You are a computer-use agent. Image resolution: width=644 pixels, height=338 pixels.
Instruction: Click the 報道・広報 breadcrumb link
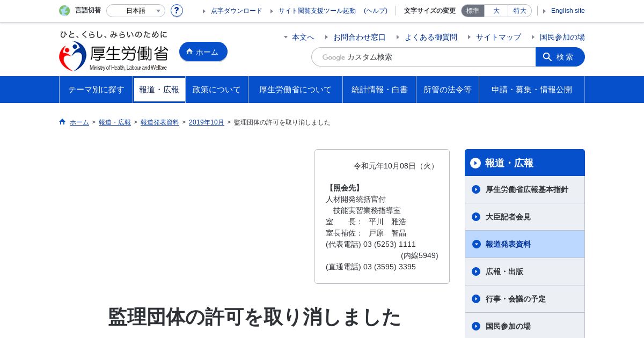click(x=115, y=122)
